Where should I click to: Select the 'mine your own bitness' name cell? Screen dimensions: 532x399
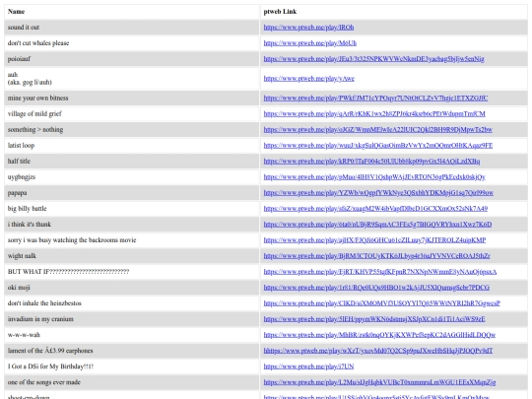(x=132, y=99)
